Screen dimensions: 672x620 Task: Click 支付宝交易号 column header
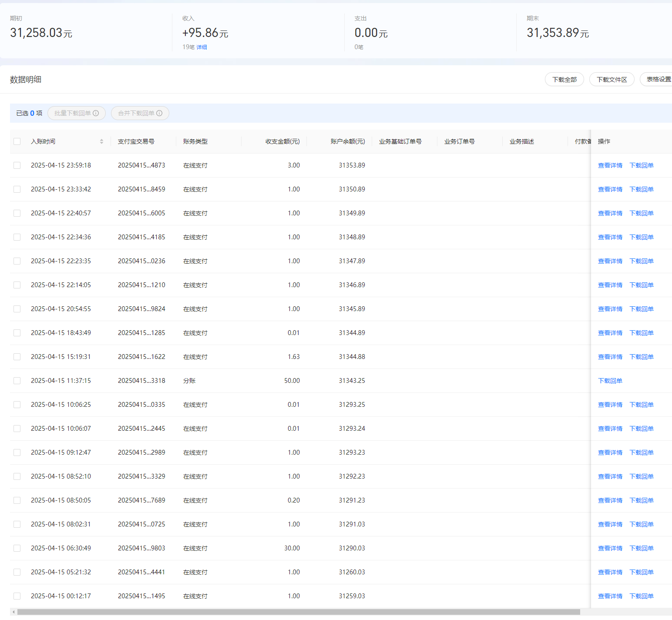136,141
